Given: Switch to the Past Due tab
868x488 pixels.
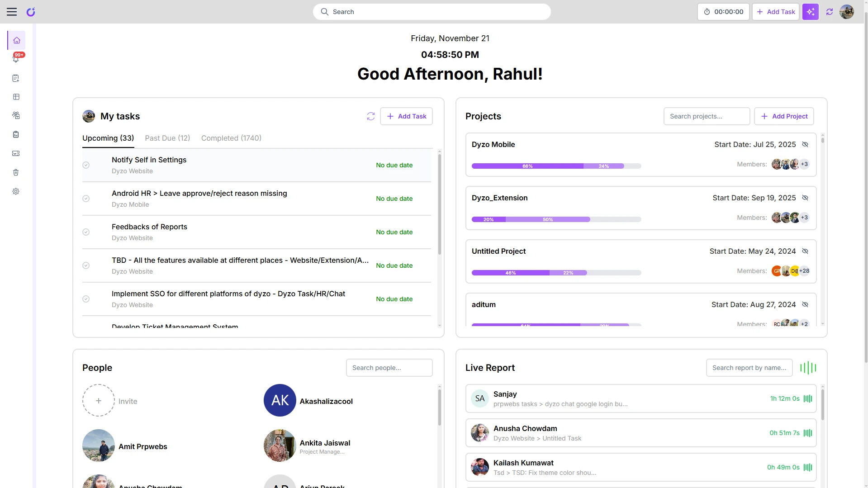Looking at the screenshot, I should point(167,138).
